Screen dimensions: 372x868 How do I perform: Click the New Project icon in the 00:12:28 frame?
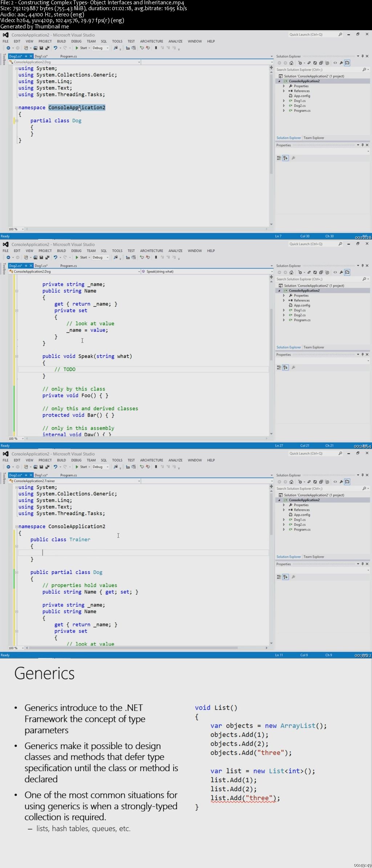[x=26, y=48]
